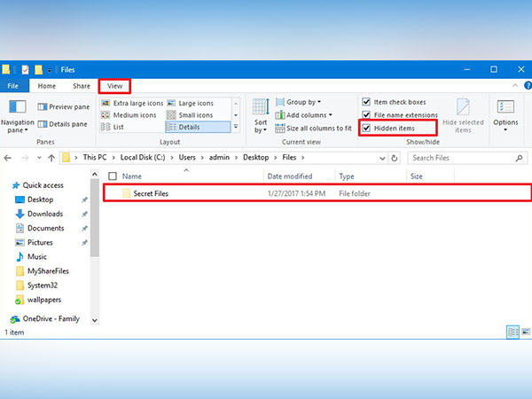Expand the Layout gallery more arrow
The height and width of the screenshot is (399, 532).
(237, 127)
